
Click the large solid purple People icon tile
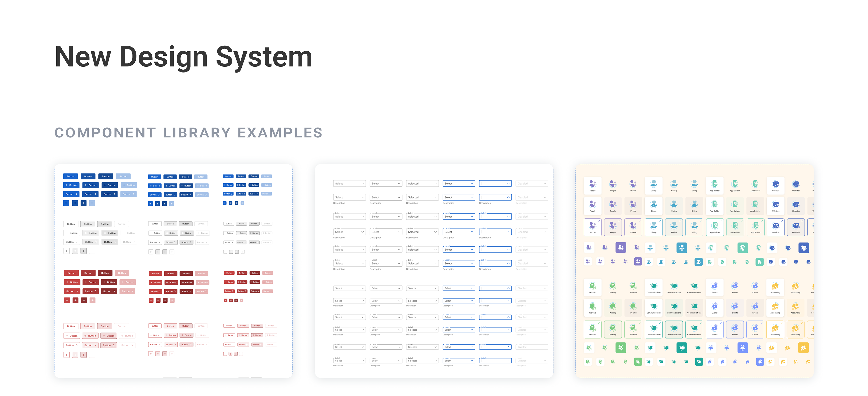coord(621,248)
